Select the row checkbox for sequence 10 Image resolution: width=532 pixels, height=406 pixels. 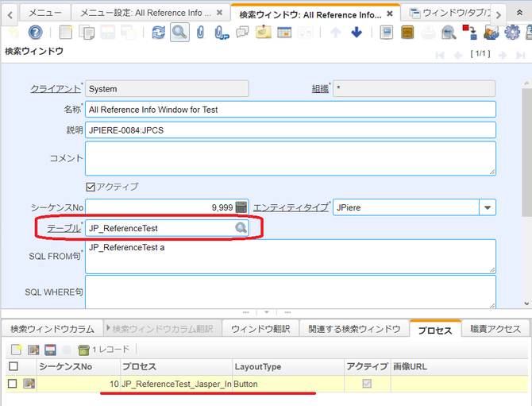tap(12, 384)
